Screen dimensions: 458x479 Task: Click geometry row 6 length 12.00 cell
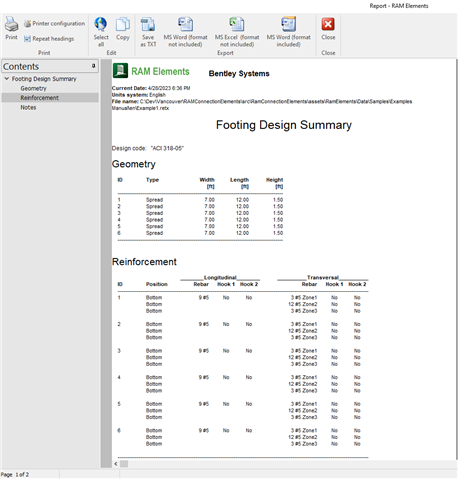(242, 233)
